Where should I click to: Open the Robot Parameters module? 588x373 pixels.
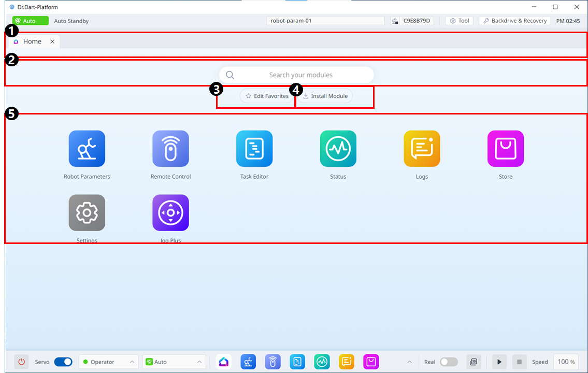click(x=87, y=149)
